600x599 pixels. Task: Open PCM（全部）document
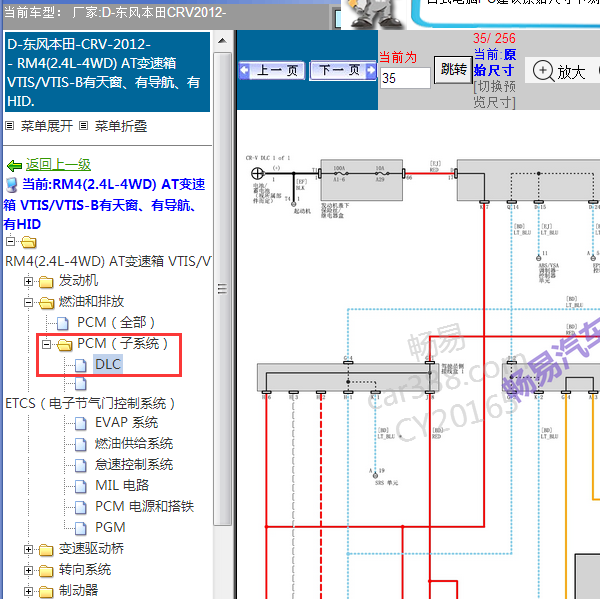116,322
